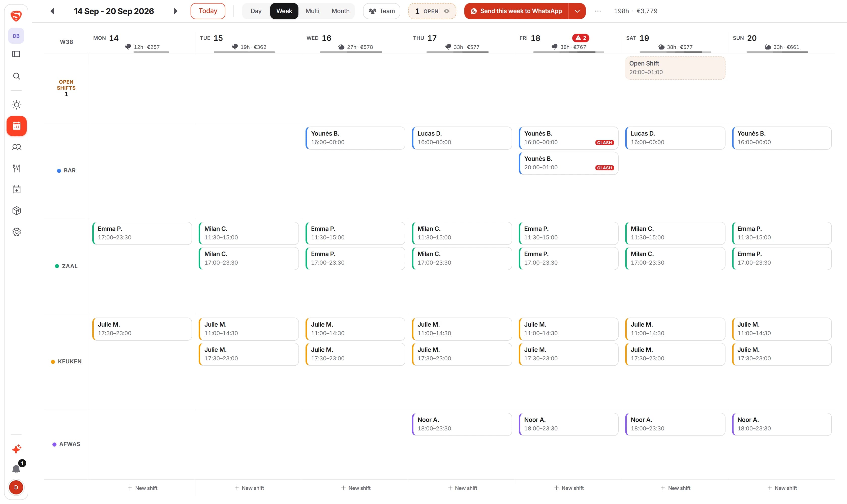Open the three-dot more options menu
Screen dimensions: 847x504
click(x=598, y=11)
